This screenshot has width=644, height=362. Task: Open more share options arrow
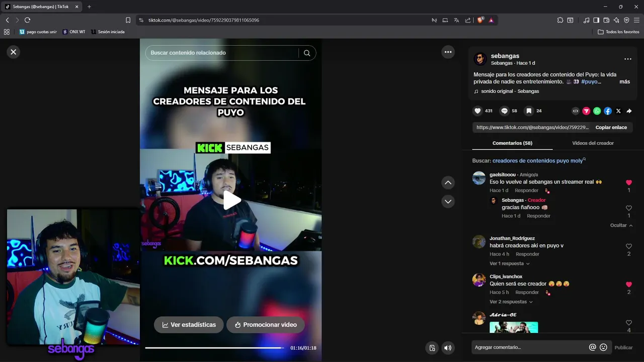(629, 111)
